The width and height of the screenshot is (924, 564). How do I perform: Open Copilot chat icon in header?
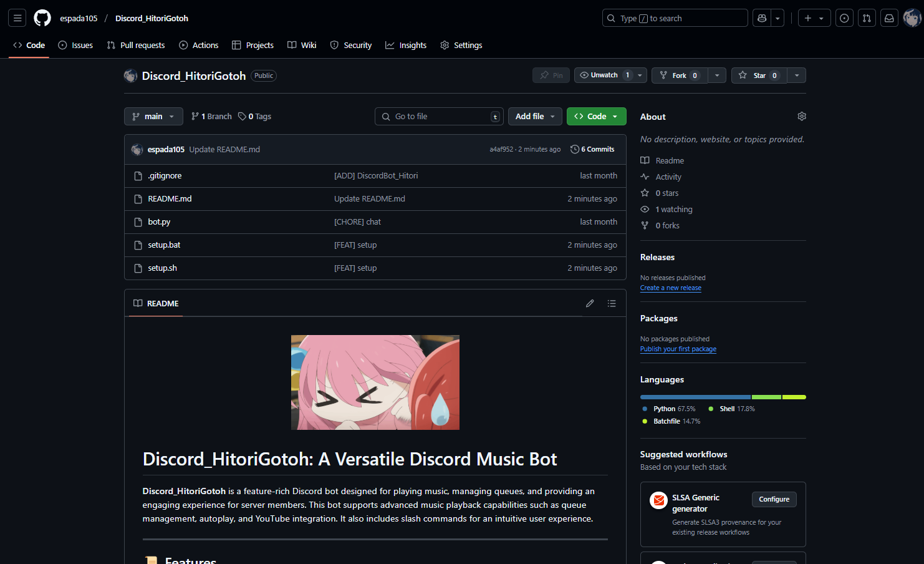point(762,18)
